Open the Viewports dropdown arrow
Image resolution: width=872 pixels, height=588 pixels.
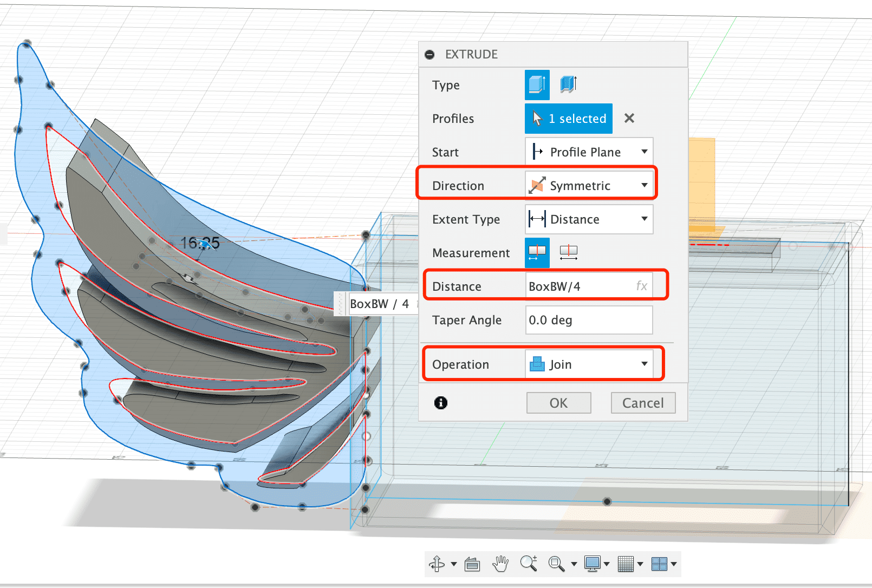(x=674, y=564)
